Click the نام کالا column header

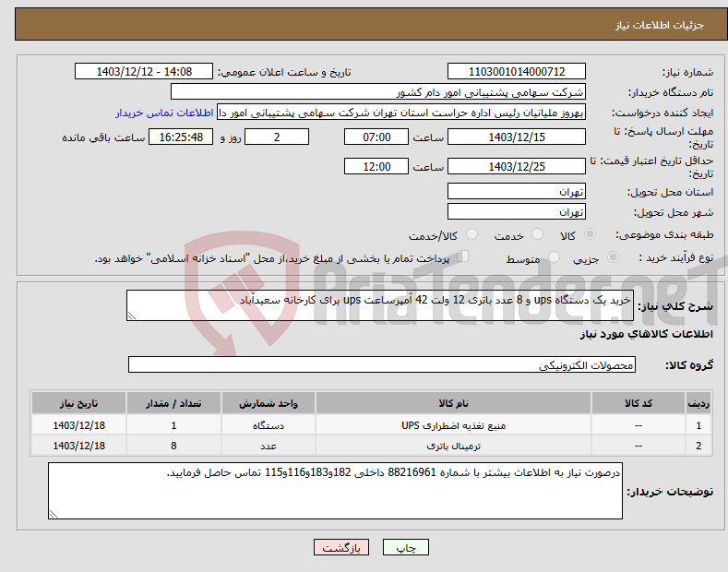[453, 403]
